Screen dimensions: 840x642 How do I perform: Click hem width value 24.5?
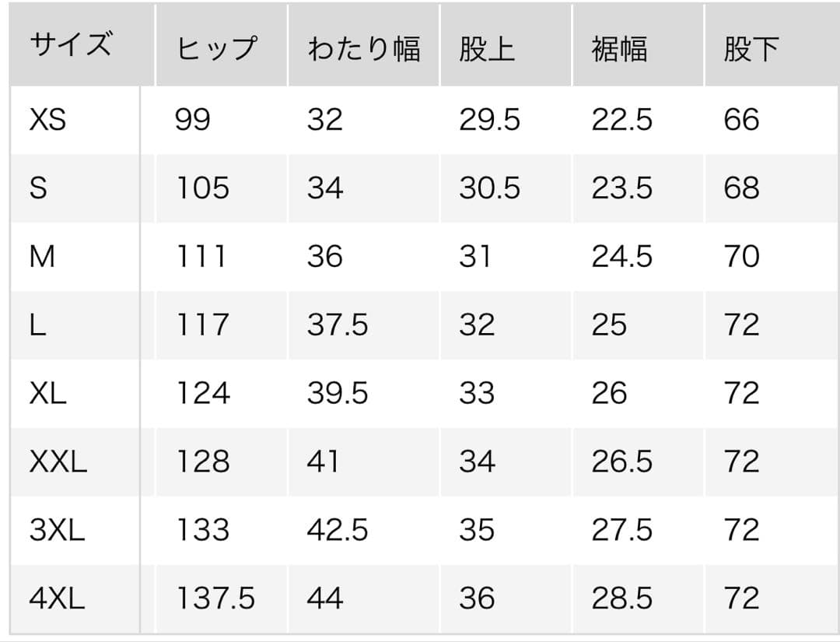(622, 257)
